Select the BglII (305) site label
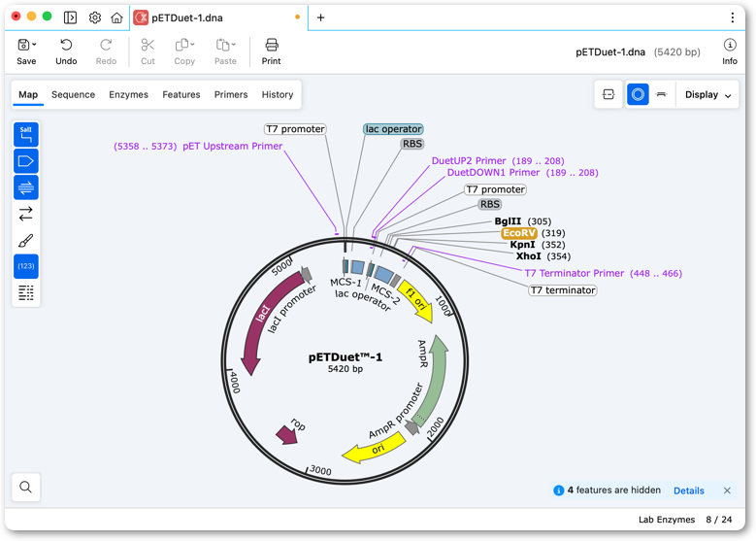756x541 pixels. click(x=523, y=221)
